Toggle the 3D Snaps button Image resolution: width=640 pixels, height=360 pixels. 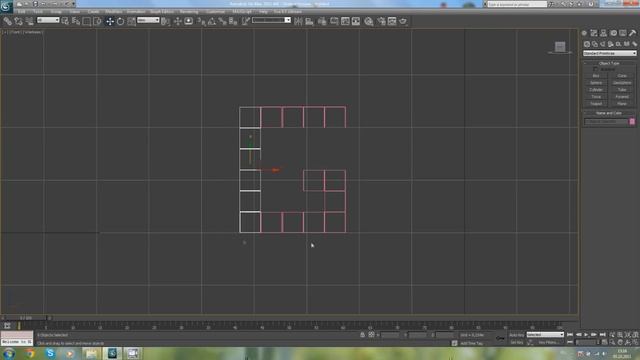[x=201, y=21]
